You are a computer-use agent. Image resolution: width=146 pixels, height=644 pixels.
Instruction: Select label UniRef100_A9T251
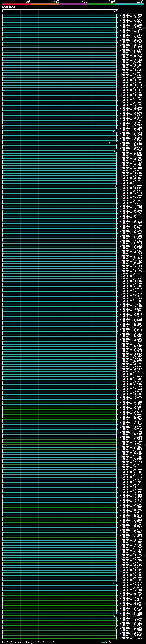[131, 53]
